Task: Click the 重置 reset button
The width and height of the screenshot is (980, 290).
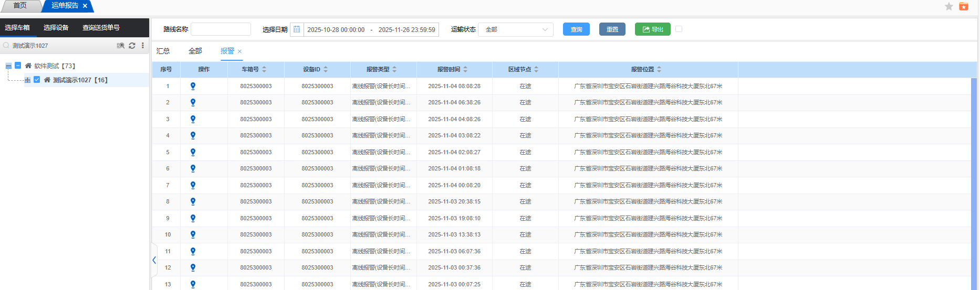Action: point(612,29)
